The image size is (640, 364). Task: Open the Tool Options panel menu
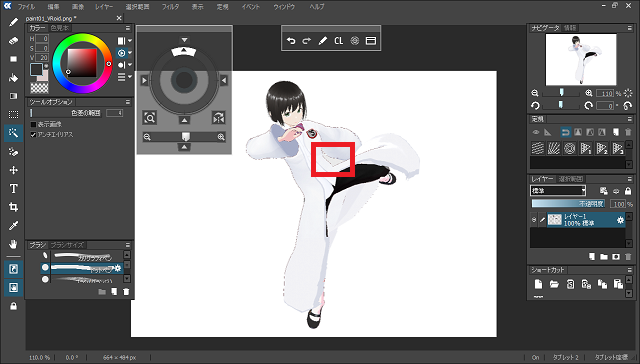[128, 102]
